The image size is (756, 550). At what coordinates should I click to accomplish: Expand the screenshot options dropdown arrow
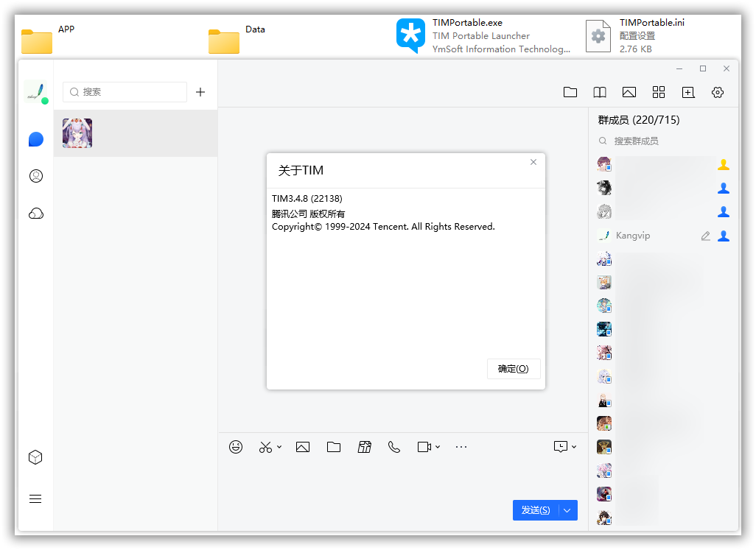(279, 447)
